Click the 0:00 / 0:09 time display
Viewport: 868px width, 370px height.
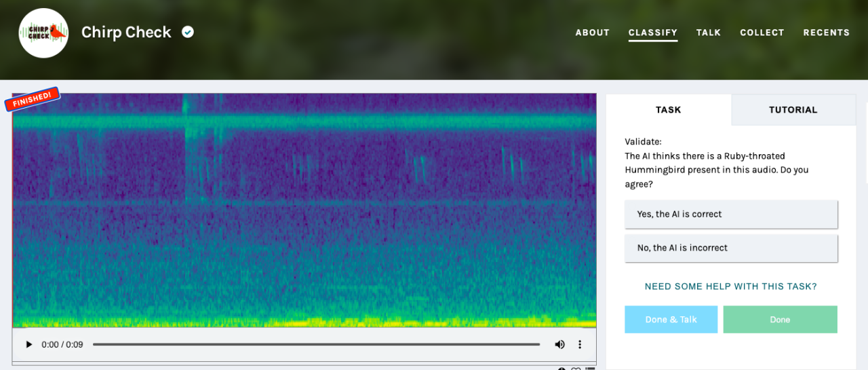pos(62,345)
